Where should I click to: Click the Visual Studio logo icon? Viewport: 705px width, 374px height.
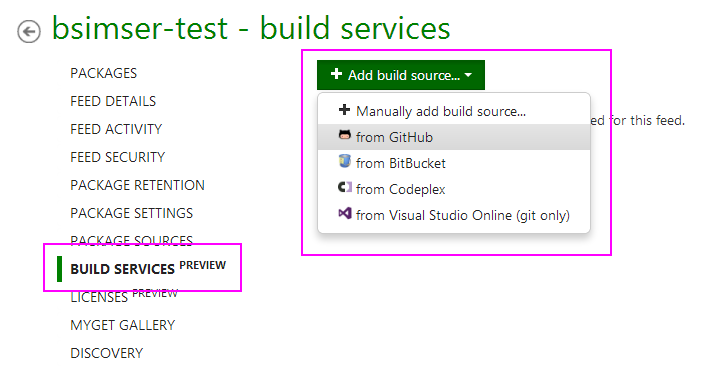pos(344,213)
